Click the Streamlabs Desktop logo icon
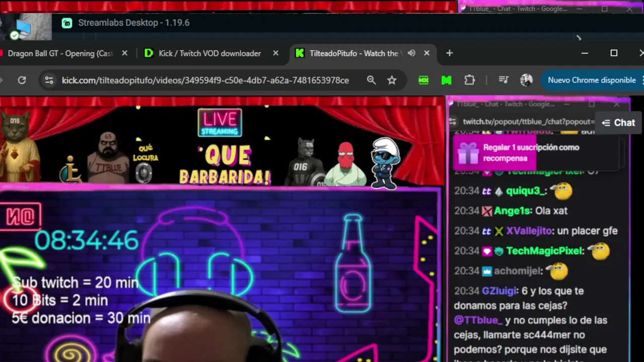The image size is (644, 362). tap(67, 23)
